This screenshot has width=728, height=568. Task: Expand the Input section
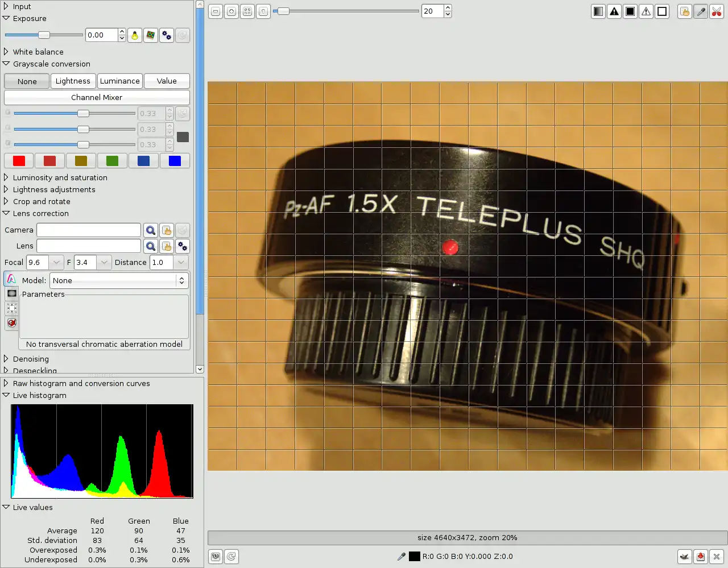click(x=6, y=6)
